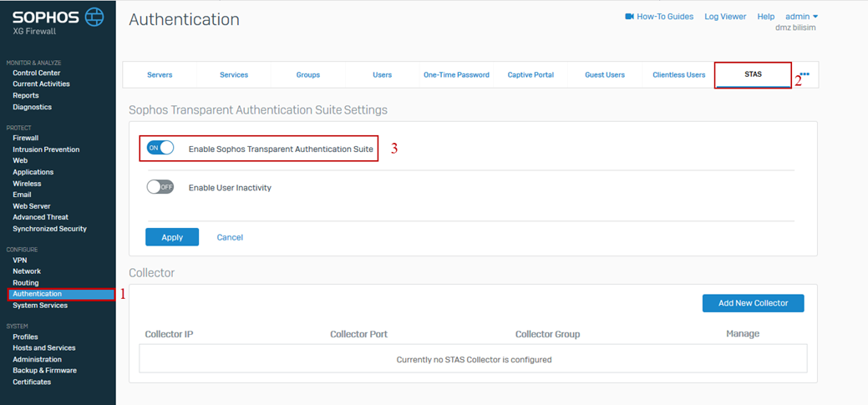Screen dimensions: 868x405
Task: Click Add New Collector button
Action: pos(753,302)
